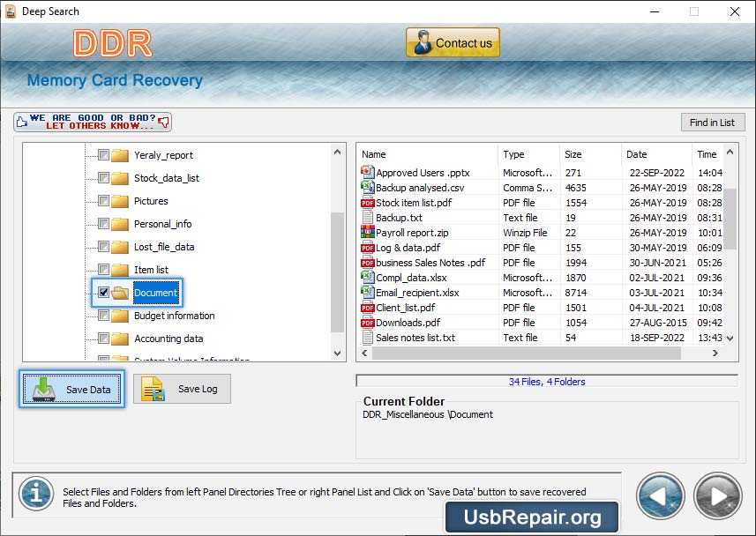Screen dimensions: 756x536
Task: Sort files by the Name column header
Action: tap(428, 154)
